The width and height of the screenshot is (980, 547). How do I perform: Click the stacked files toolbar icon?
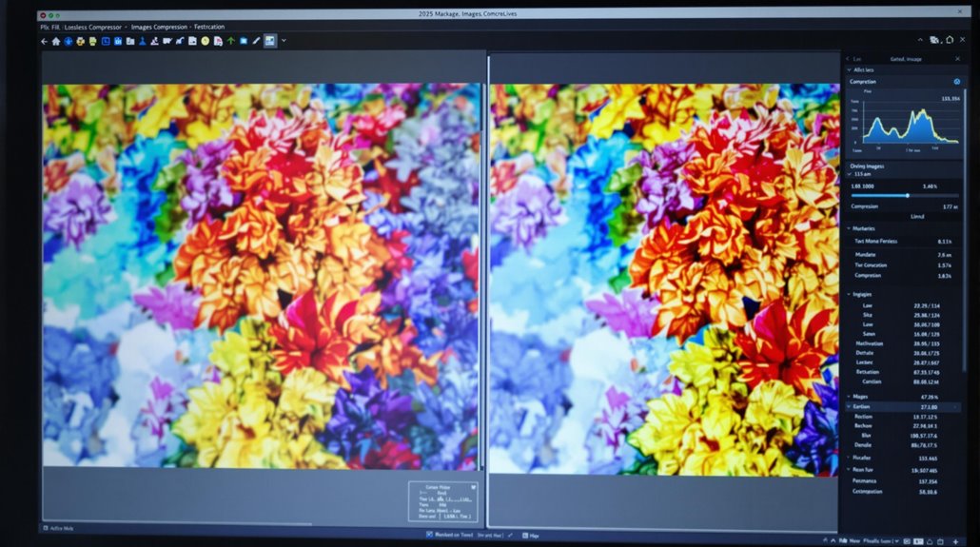point(130,41)
